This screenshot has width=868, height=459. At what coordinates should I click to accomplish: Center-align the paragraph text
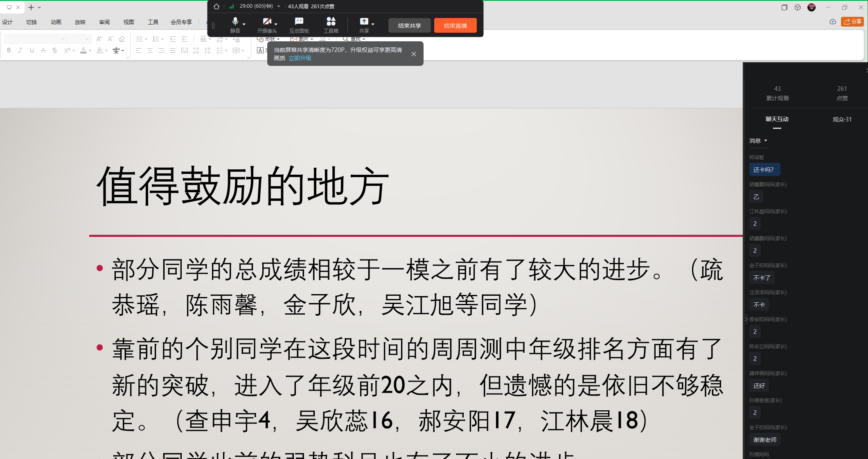coord(150,50)
